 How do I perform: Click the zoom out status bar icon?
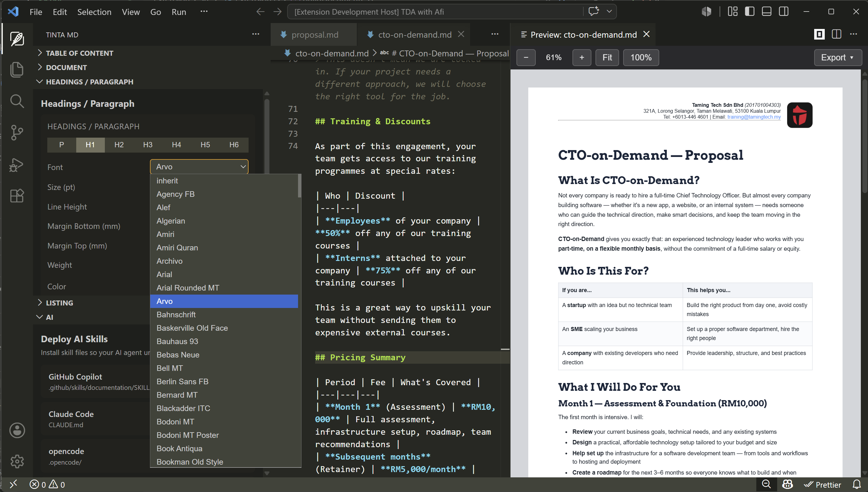(x=766, y=484)
